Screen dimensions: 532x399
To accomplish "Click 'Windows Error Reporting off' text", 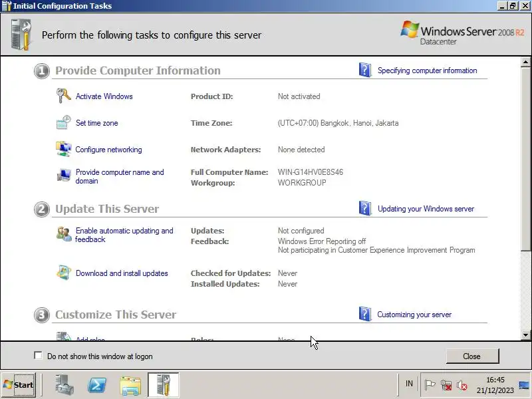I will tap(322, 241).
